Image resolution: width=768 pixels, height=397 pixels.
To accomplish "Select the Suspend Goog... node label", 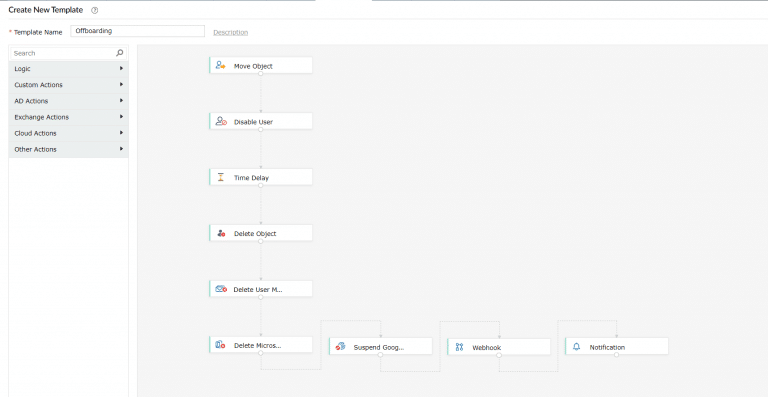I will tap(379, 347).
